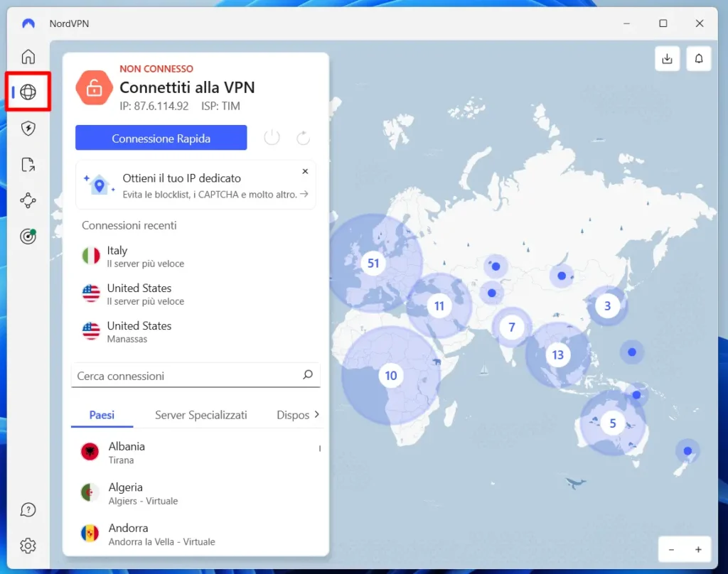Viewport: 728px width, 574px height.
Task: Focus the Cerca connessioni search field
Action: tap(196, 375)
